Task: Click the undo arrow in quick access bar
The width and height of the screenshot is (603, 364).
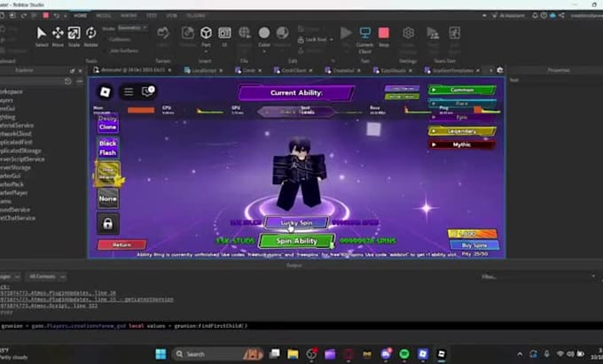Action: tap(57, 15)
